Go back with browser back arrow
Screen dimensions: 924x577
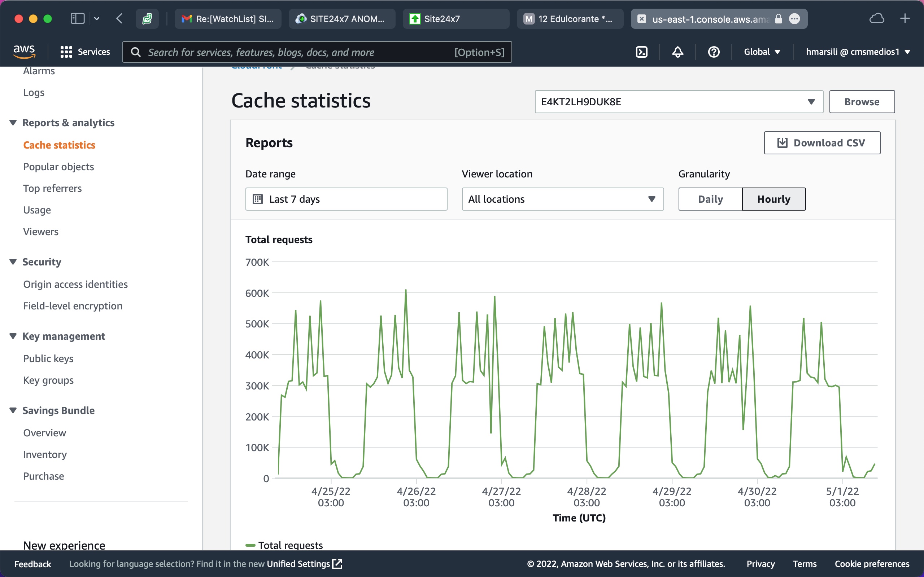pyautogui.click(x=119, y=18)
